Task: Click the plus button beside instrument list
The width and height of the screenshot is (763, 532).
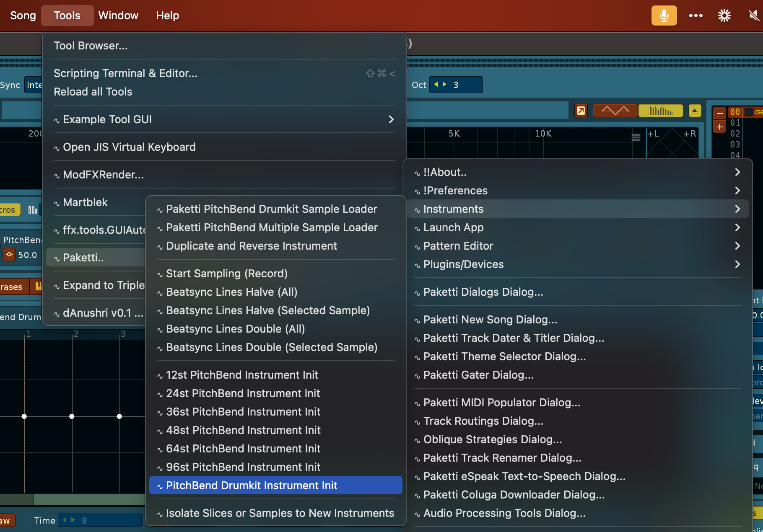Action: tap(719, 127)
